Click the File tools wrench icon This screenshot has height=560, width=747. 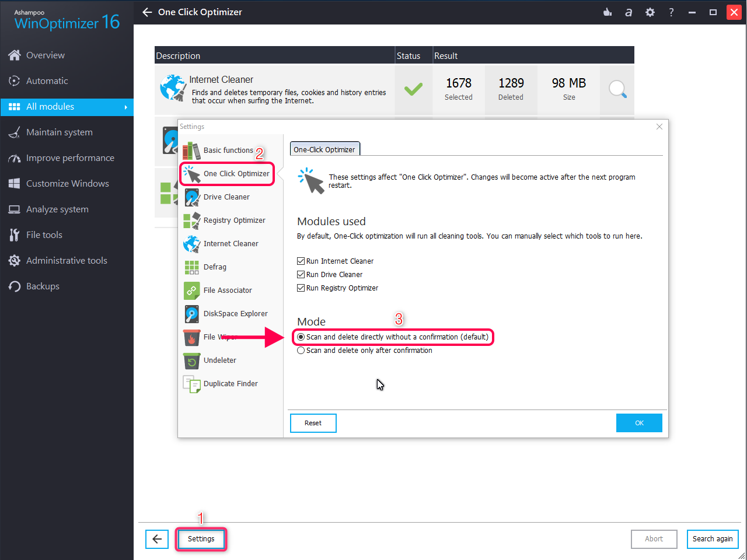[x=15, y=235]
